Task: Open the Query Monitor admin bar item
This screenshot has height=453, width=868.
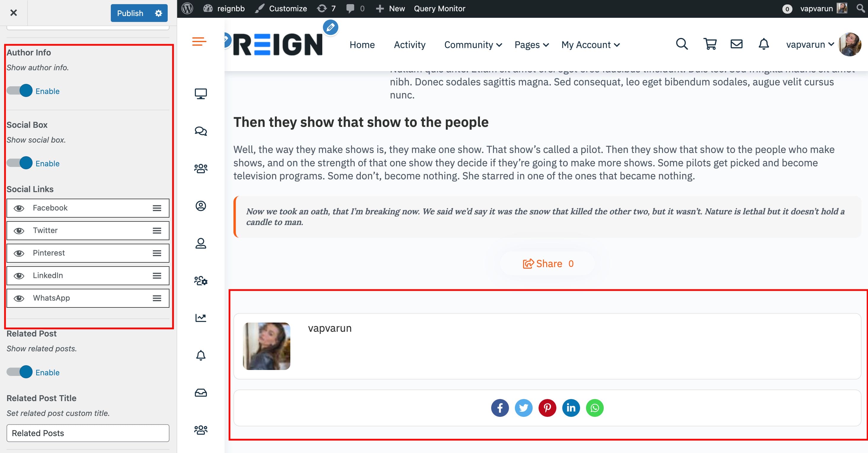Action: pyautogui.click(x=439, y=9)
